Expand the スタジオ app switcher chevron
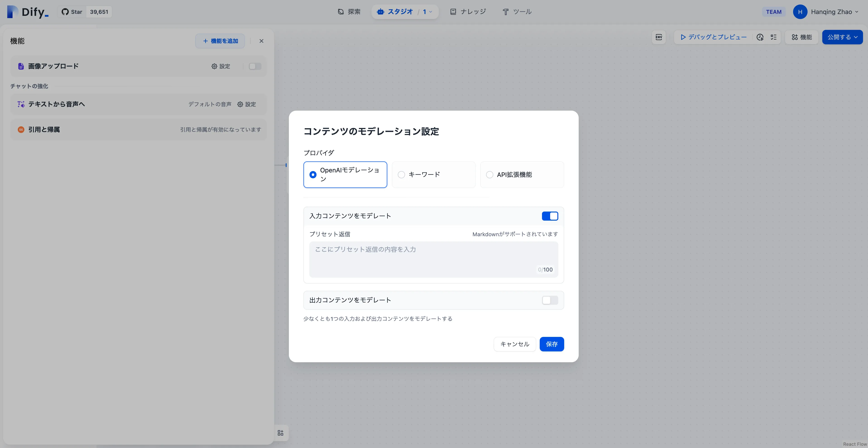 pyautogui.click(x=430, y=12)
